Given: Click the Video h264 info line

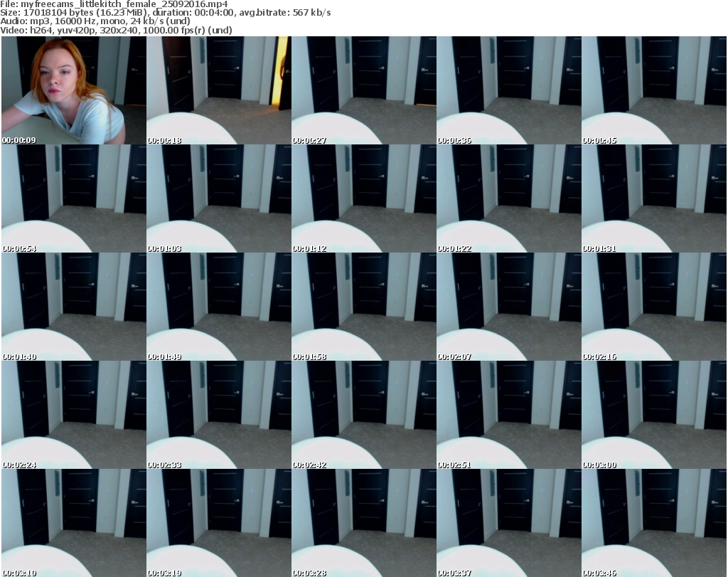Looking at the screenshot, I should click(116, 30).
